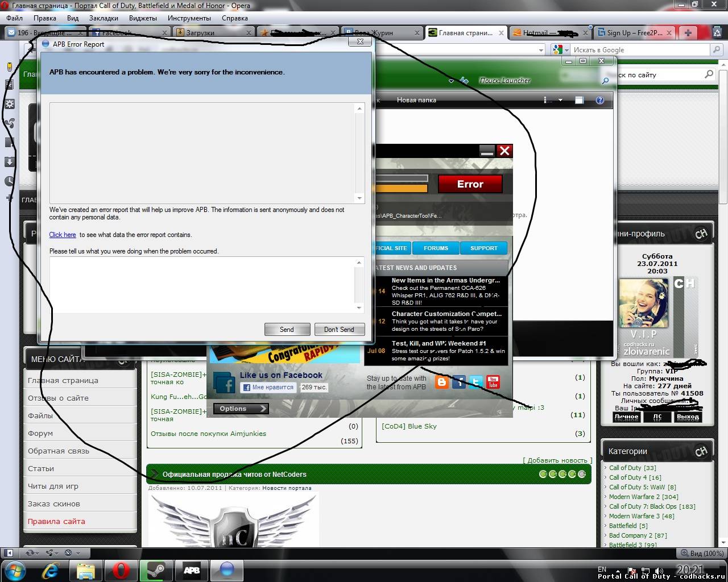Click the zloivarenic profile avatar
Screen dimensions: 728x582
tap(643, 303)
